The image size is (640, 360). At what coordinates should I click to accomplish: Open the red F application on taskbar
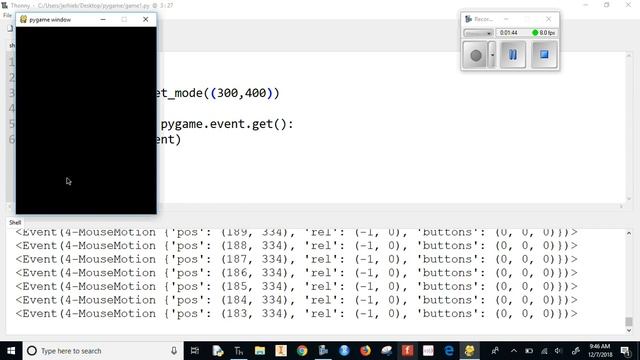407,351
